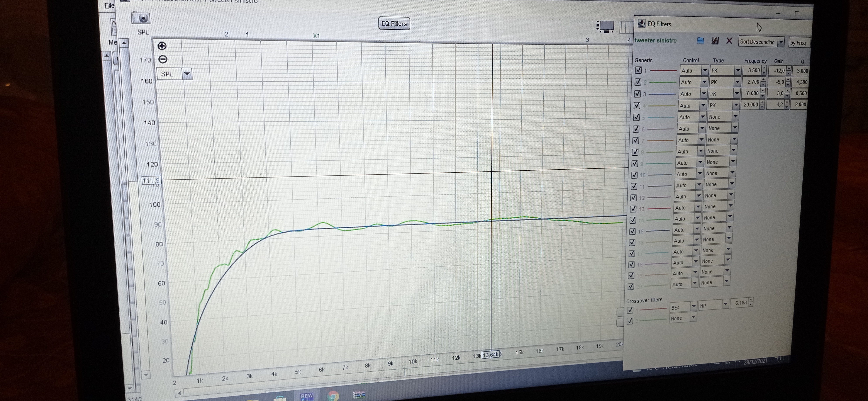Image resolution: width=868 pixels, height=401 pixels.
Task: Open Chrome from the taskbar
Action: click(333, 396)
